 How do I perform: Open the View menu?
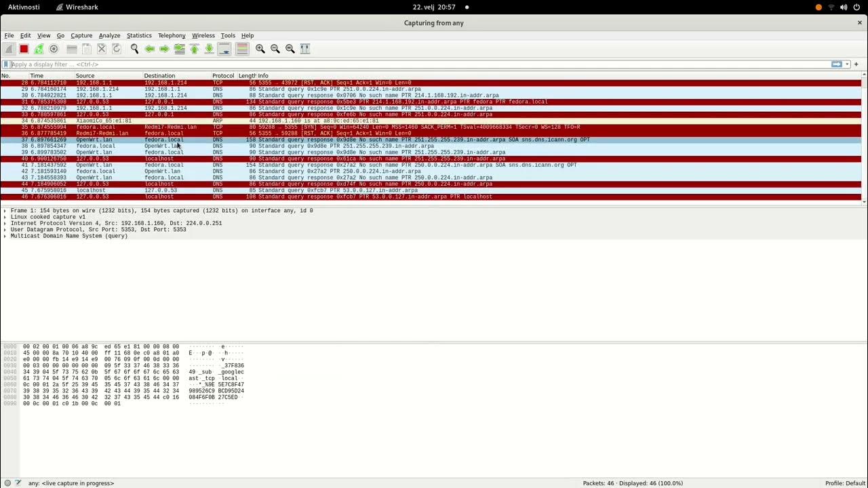pos(43,35)
